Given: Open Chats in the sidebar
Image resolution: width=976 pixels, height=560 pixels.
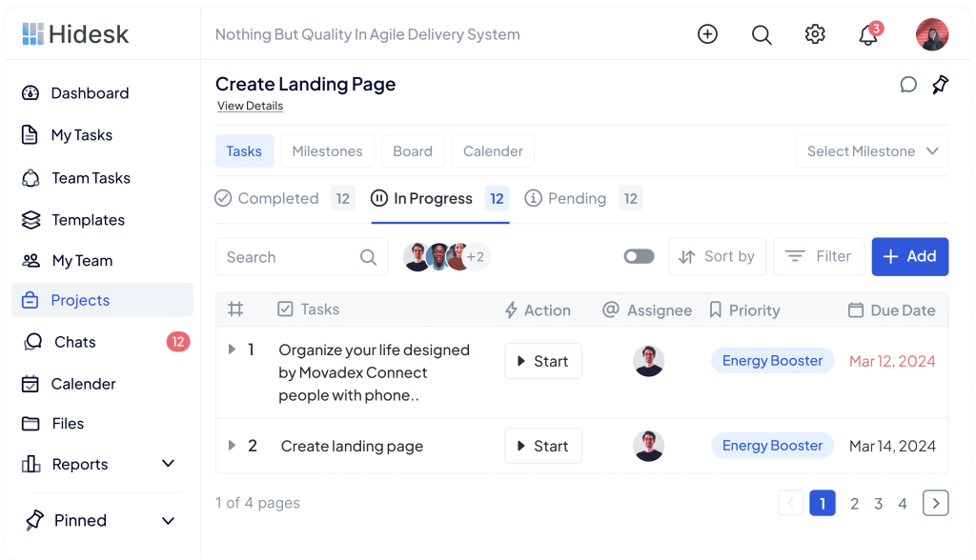Looking at the screenshot, I should [x=74, y=342].
